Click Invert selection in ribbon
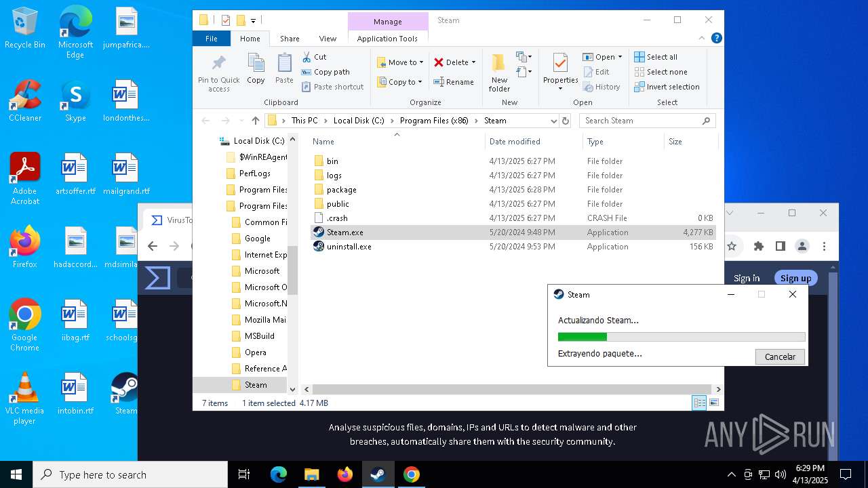868x488 pixels. 667,87
